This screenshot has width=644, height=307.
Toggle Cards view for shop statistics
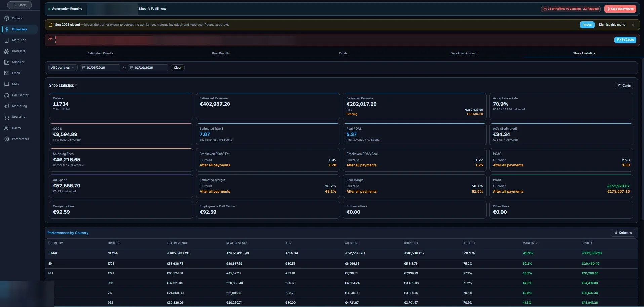point(624,86)
